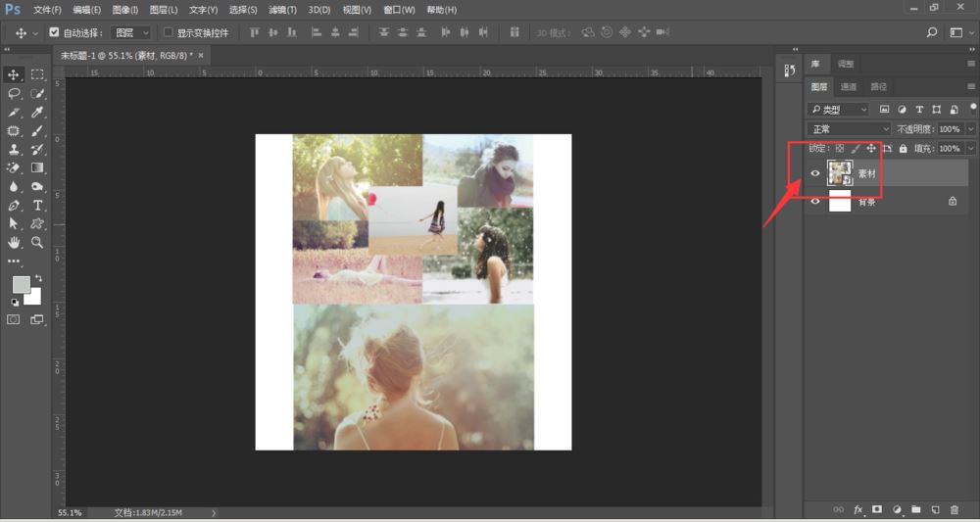Select the Custom Shape tool
The height and width of the screenshot is (522, 980).
(x=37, y=223)
